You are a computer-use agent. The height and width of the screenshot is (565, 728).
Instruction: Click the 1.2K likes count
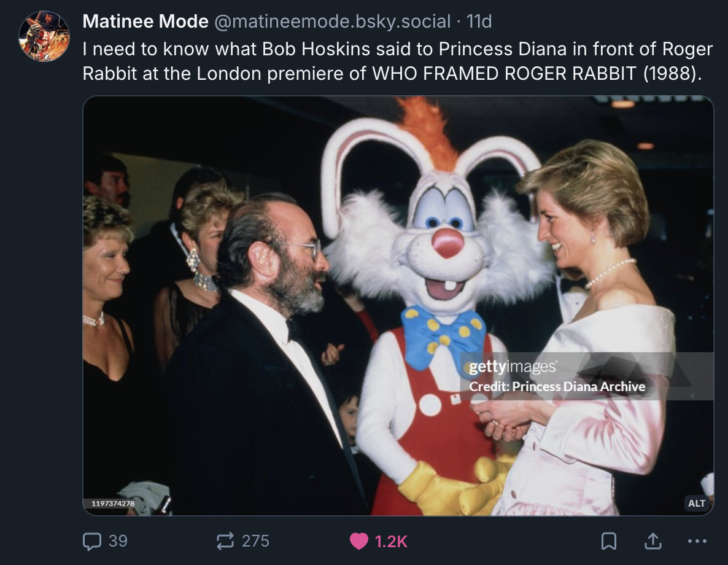[x=391, y=540]
